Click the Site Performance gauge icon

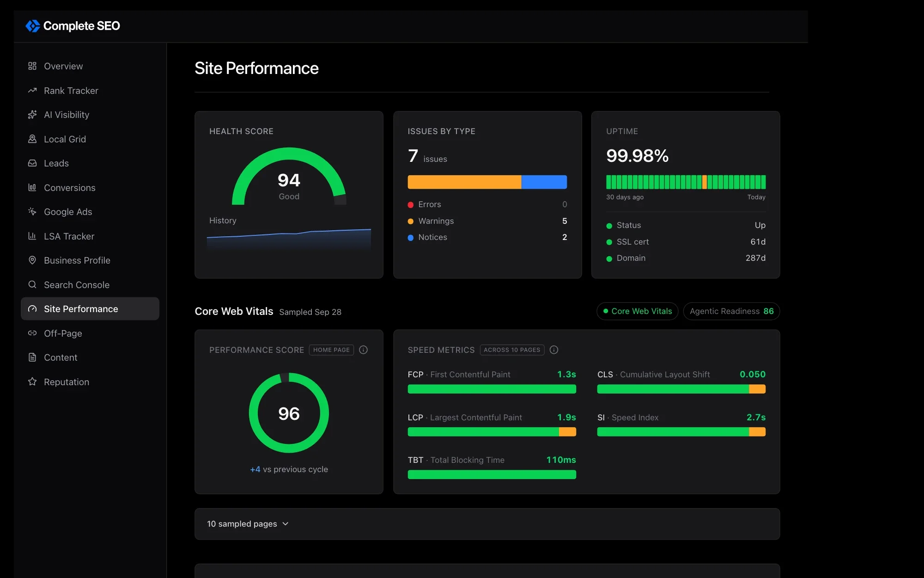click(32, 309)
